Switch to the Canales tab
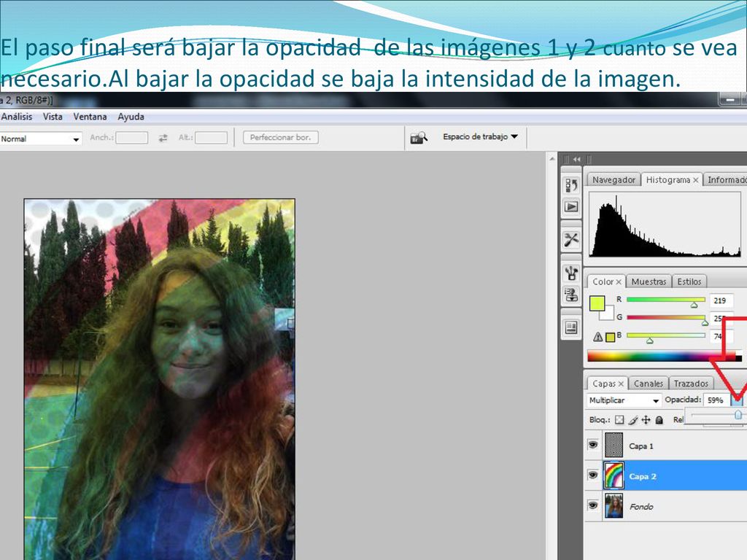 click(649, 384)
